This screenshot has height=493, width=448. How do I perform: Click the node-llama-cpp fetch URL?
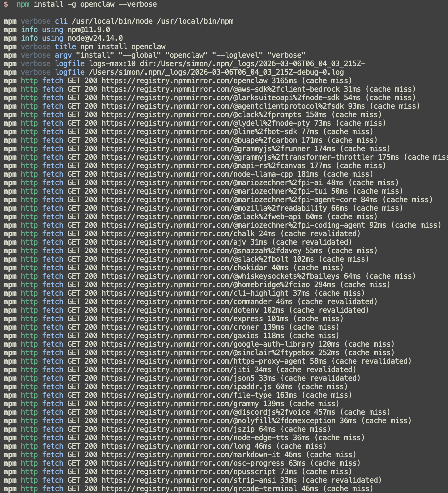point(197,174)
